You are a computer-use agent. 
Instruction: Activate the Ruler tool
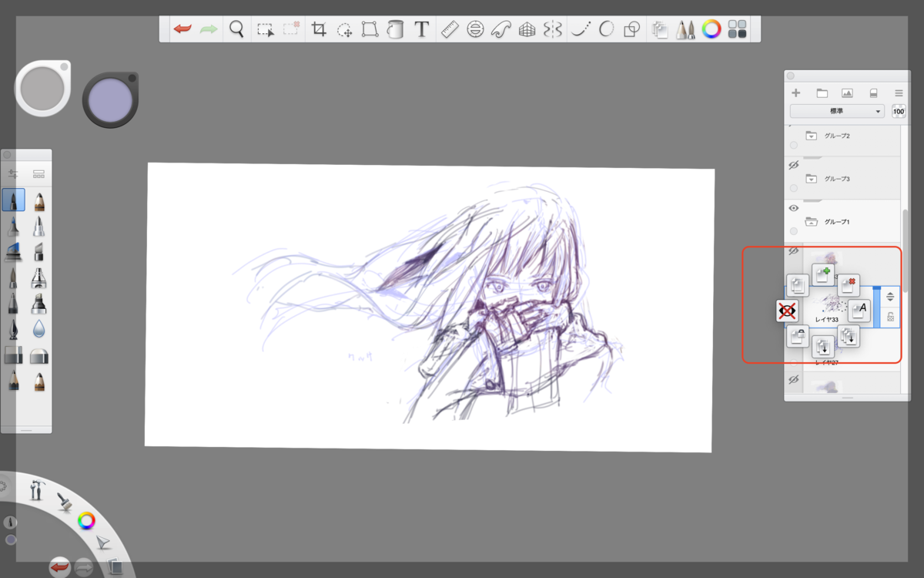[x=449, y=30]
